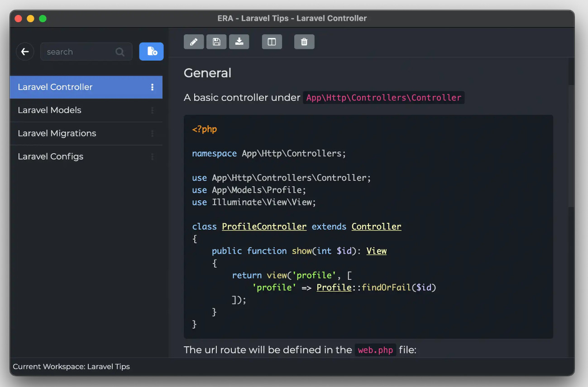588x387 pixels.
Task: Click the namespace line in the code
Action: pos(269,154)
